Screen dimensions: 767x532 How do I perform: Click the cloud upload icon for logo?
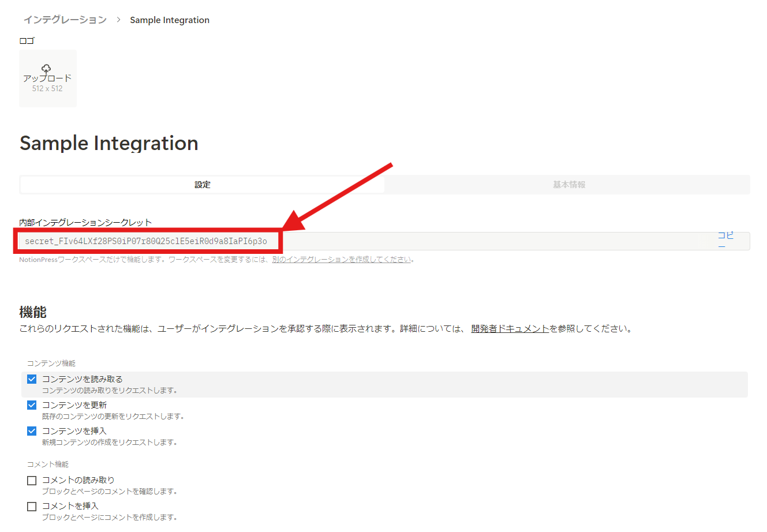pyautogui.click(x=46, y=69)
